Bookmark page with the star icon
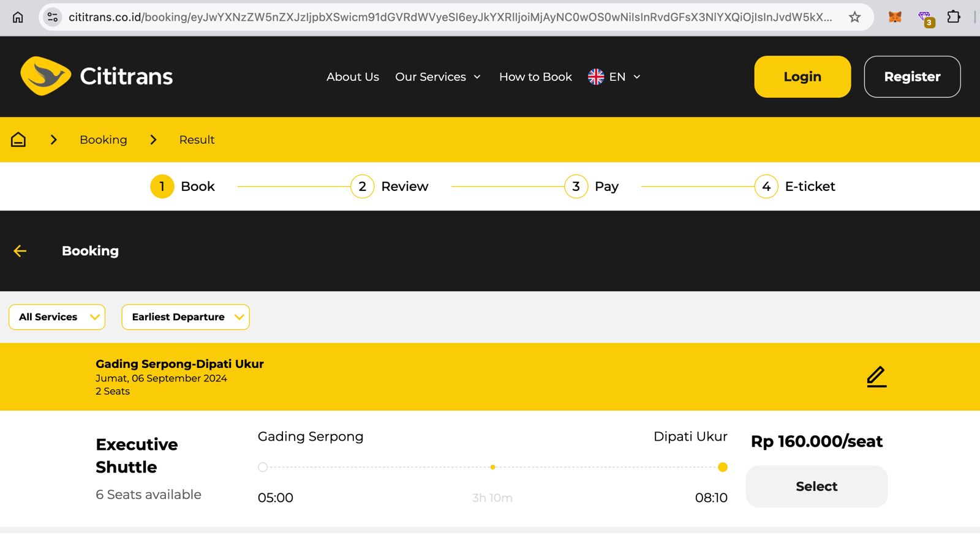Viewport: 980px width, 535px height. (854, 17)
